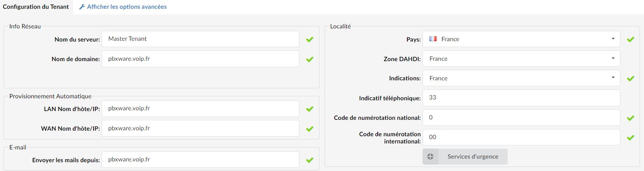Viewport: 644px width, 171px height.
Task: Open the Pays dropdown
Action: tap(521, 39)
